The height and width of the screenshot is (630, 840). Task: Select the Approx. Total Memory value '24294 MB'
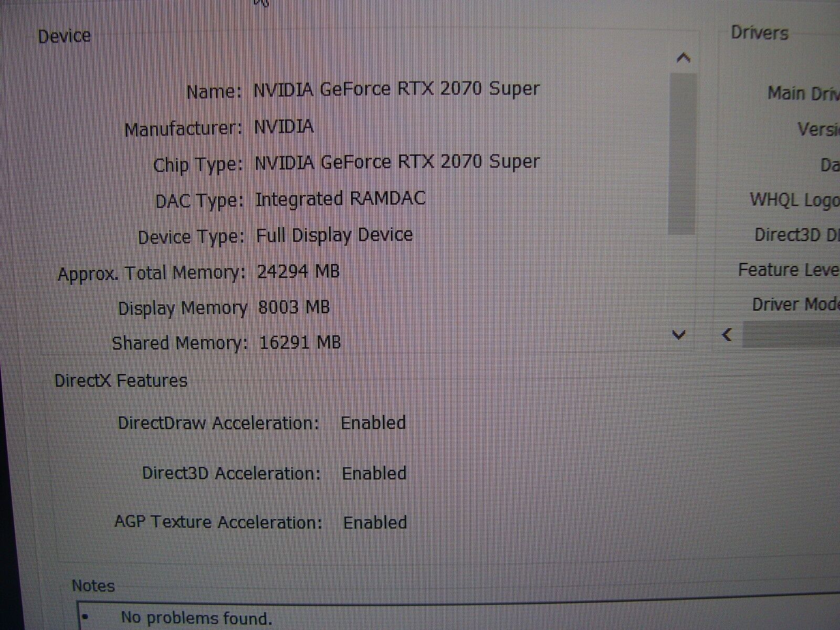point(298,271)
